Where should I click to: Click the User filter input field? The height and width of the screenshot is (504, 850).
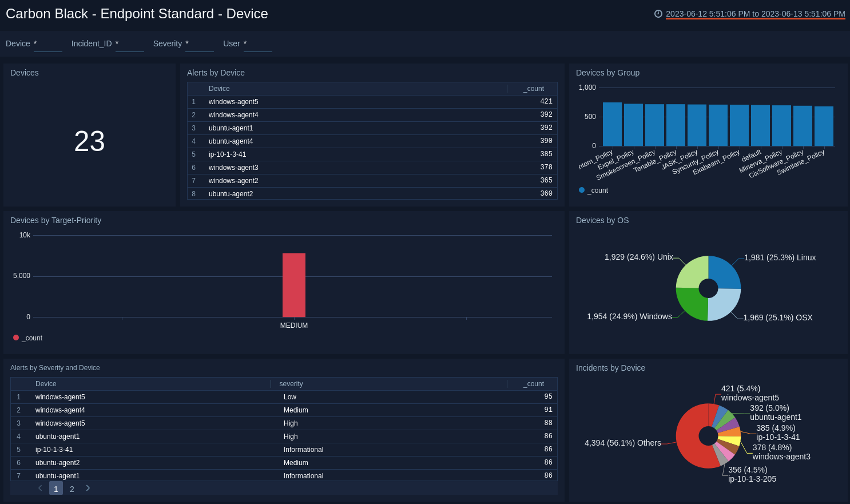(x=258, y=46)
